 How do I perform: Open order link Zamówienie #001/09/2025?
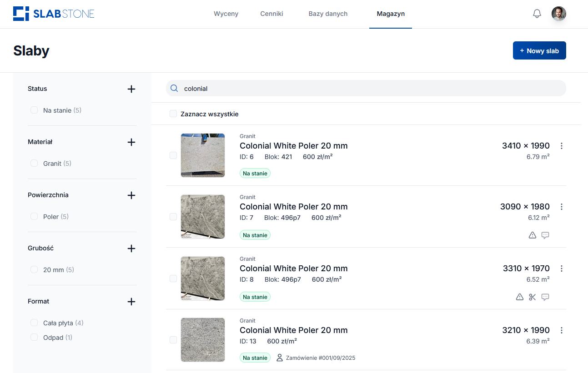[x=320, y=358]
